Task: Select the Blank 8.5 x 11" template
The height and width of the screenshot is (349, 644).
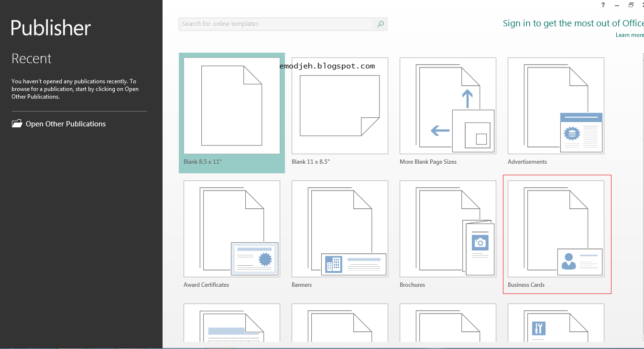Action: 232,113
